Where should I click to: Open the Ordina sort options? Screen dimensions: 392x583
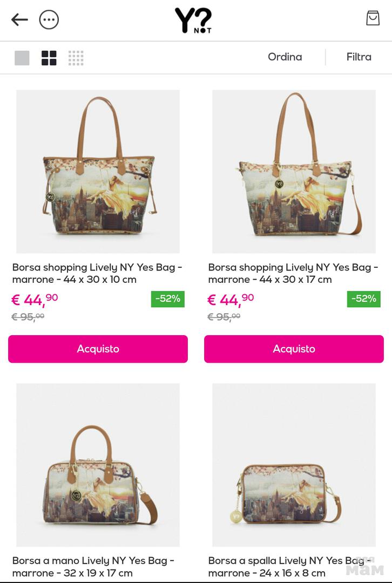click(285, 57)
